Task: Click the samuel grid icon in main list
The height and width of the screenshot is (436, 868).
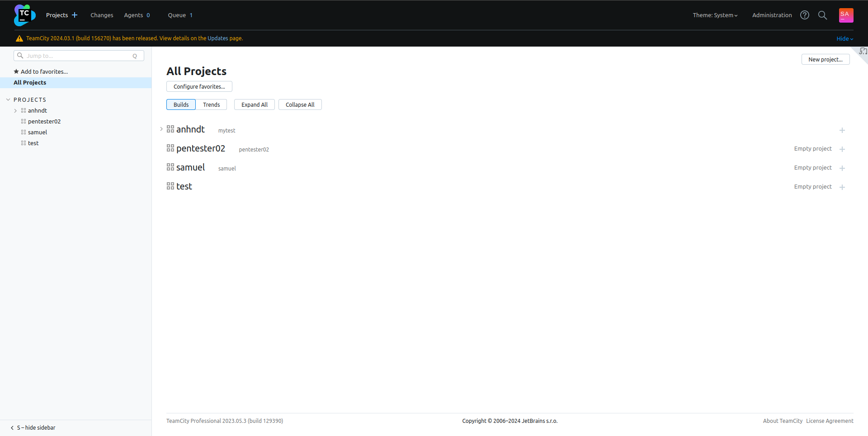Action: 170,167
